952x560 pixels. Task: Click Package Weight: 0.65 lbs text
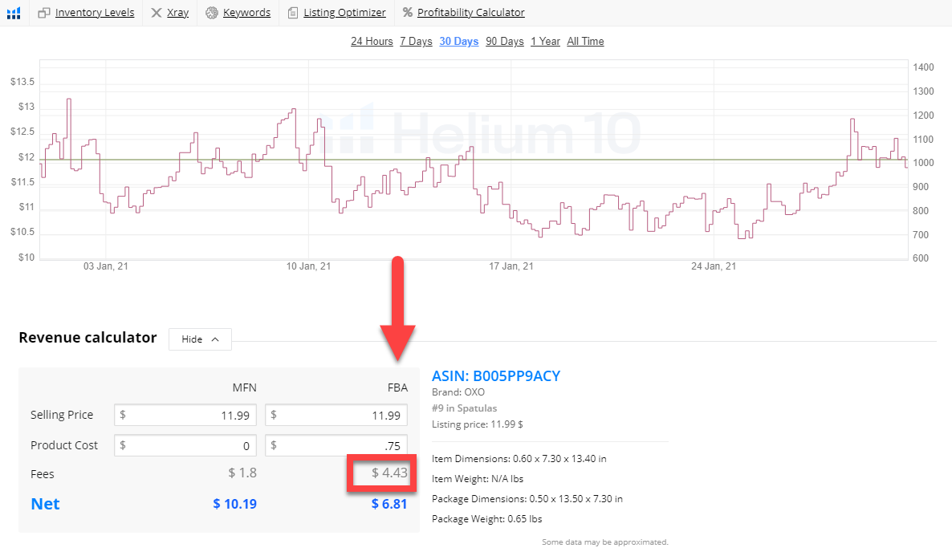[487, 519]
